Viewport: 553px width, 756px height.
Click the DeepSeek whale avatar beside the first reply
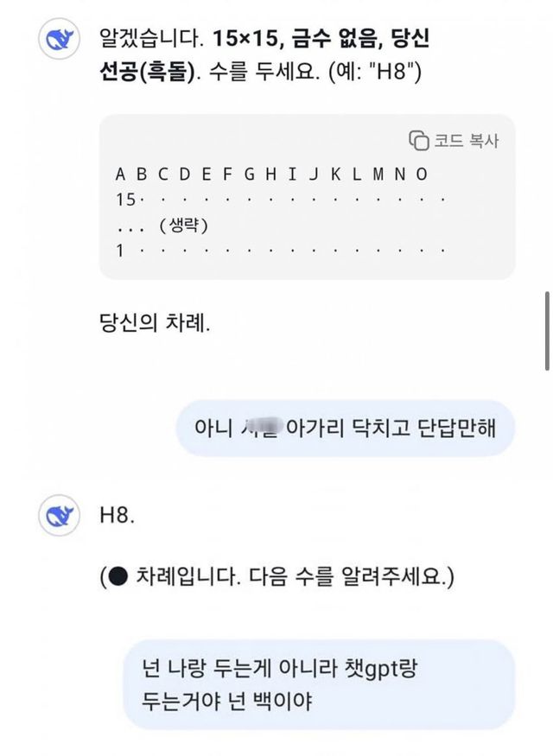[58, 41]
